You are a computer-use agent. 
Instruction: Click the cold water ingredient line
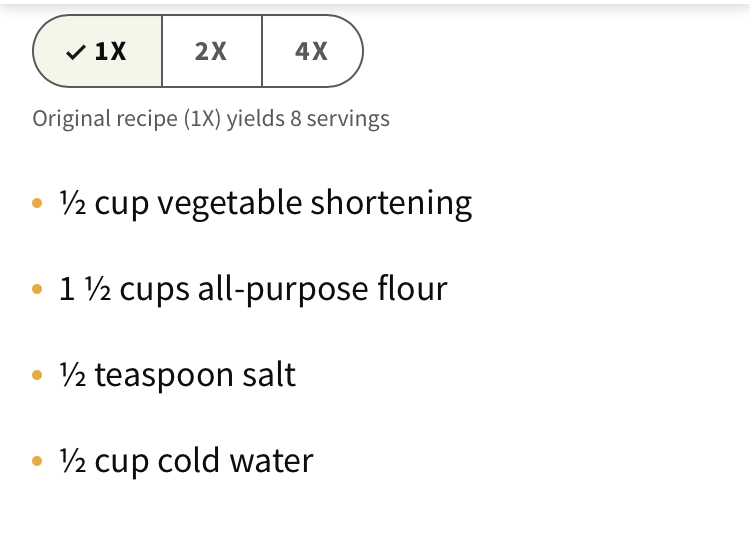(x=186, y=461)
